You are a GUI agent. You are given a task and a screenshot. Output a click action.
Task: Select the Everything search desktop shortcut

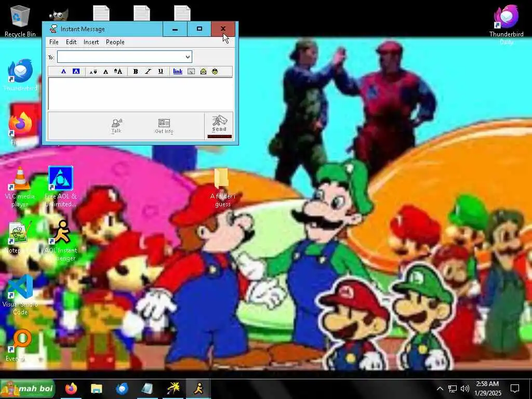(20, 345)
